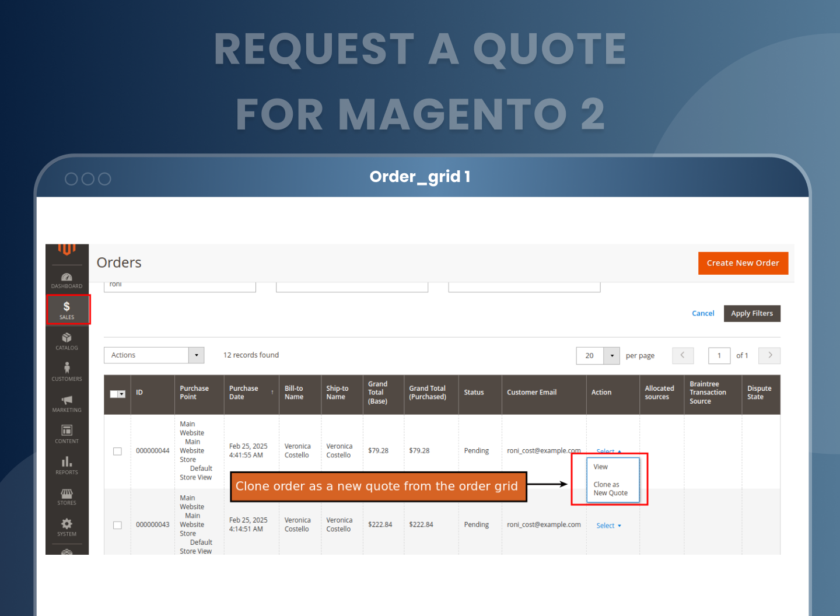The width and height of the screenshot is (840, 616).
Task: Tick checkbox for order 000000043
Action: (x=117, y=525)
